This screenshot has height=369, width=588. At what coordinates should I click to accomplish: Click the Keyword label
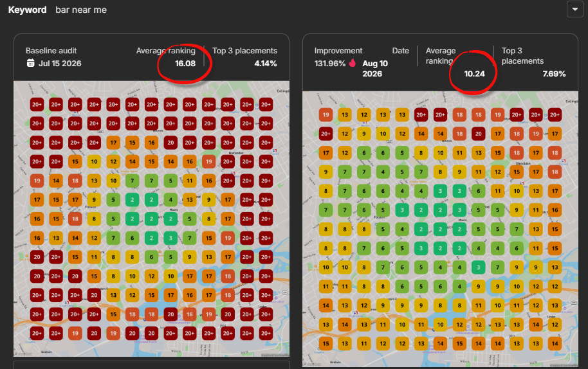[x=28, y=10]
